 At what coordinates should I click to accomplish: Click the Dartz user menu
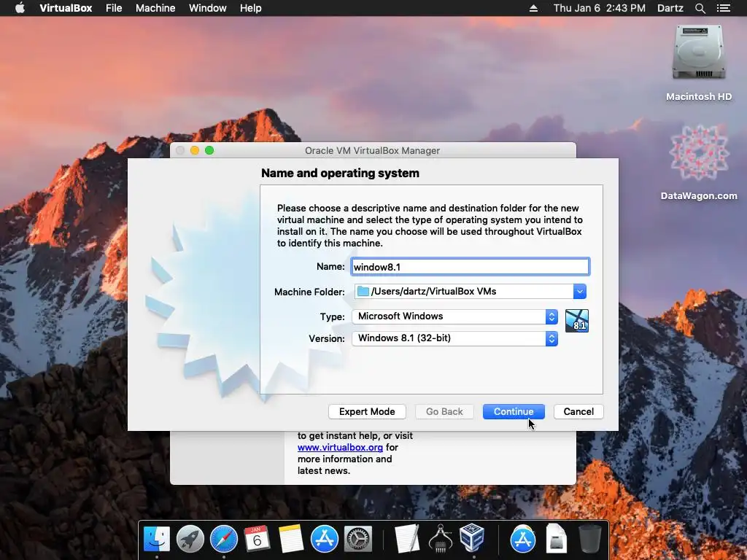point(670,8)
